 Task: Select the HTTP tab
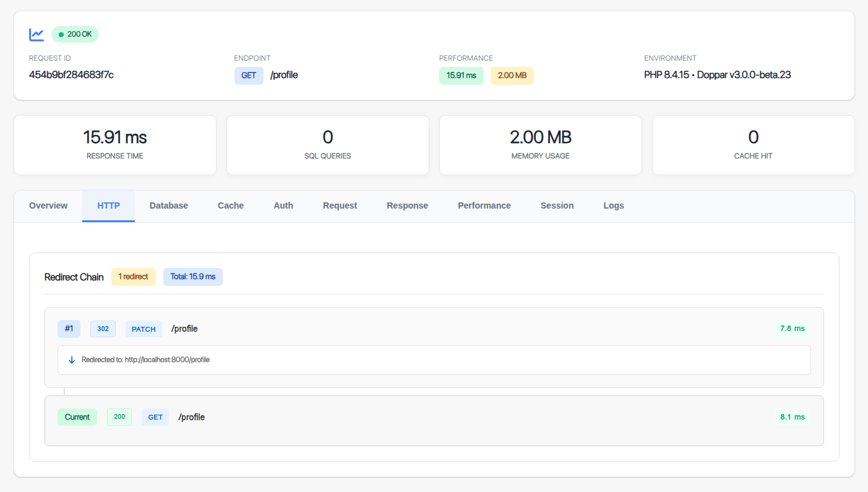tap(108, 205)
